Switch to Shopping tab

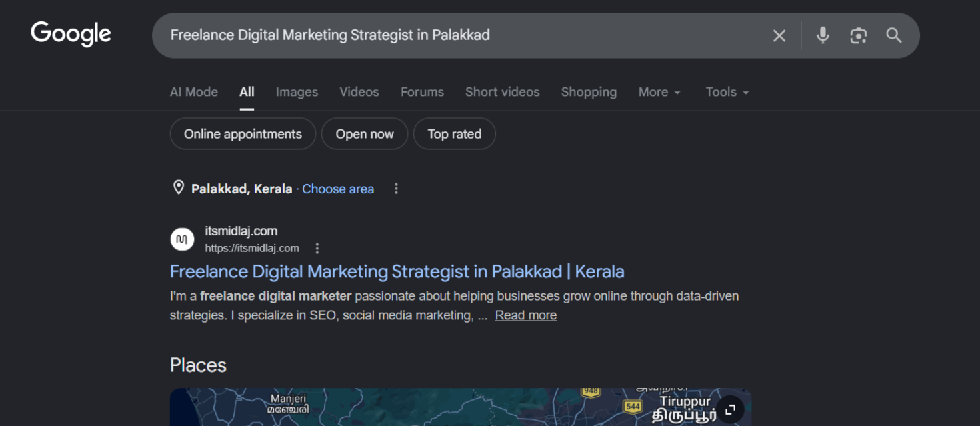(x=589, y=92)
